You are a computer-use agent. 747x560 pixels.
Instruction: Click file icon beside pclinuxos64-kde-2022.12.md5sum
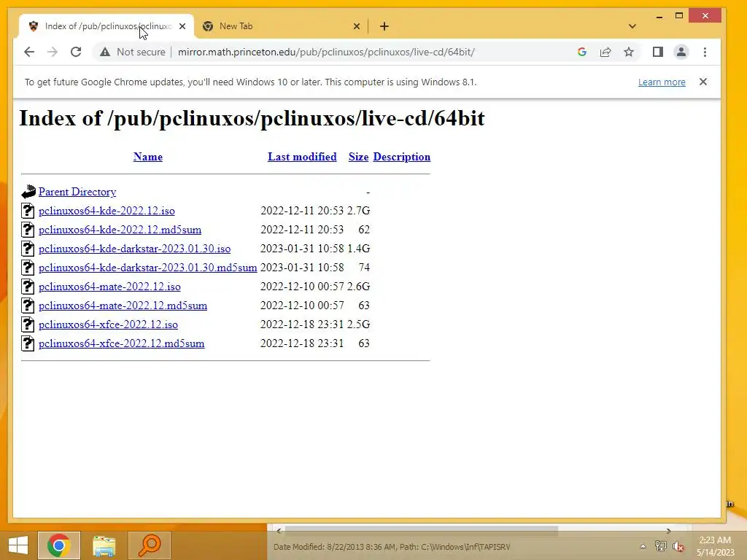tap(28, 230)
